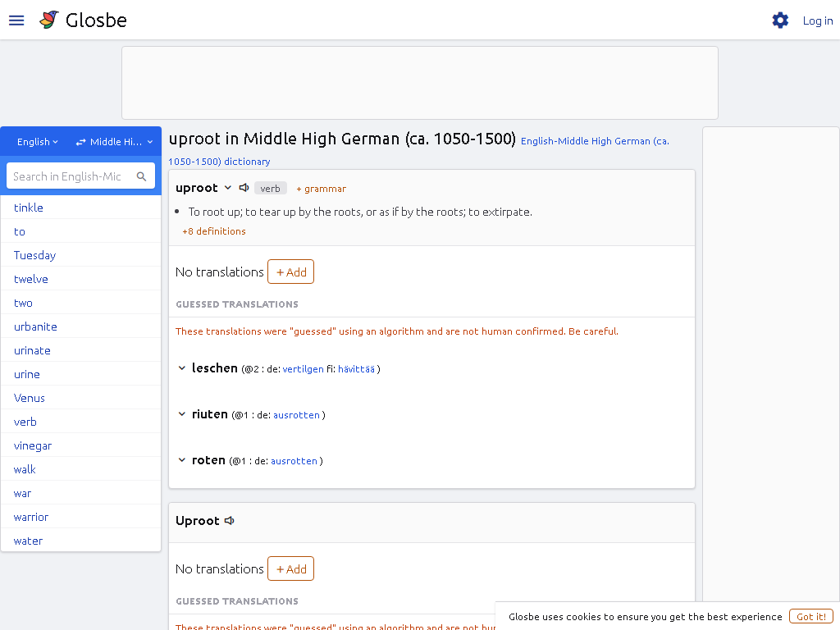Image resolution: width=840 pixels, height=630 pixels.
Task: Swap languages using the arrows icon
Action: pyautogui.click(x=81, y=142)
